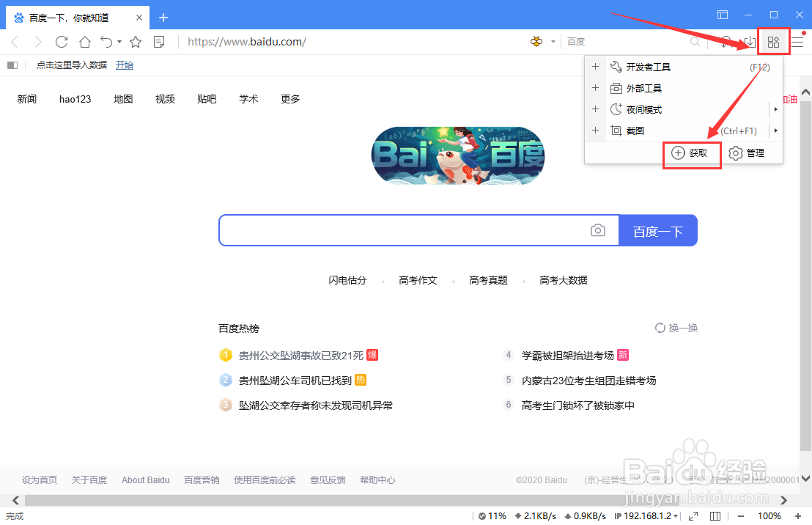Reload the page with refresh icon
The height and width of the screenshot is (525, 812).
coord(62,42)
